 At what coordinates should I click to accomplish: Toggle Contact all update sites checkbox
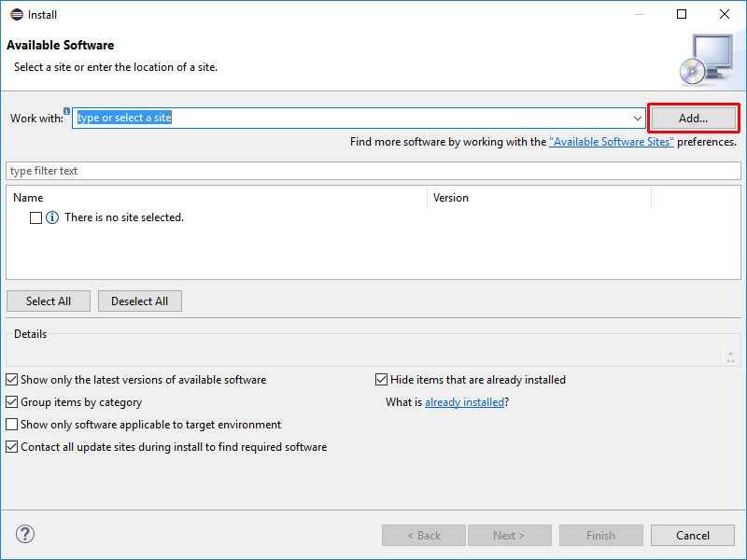pos(11,447)
